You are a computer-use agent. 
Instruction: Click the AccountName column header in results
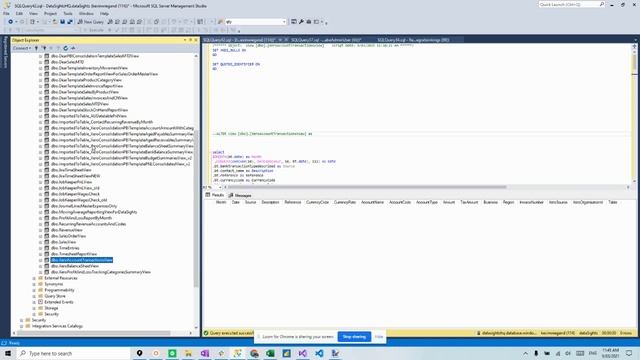(372, 202)
